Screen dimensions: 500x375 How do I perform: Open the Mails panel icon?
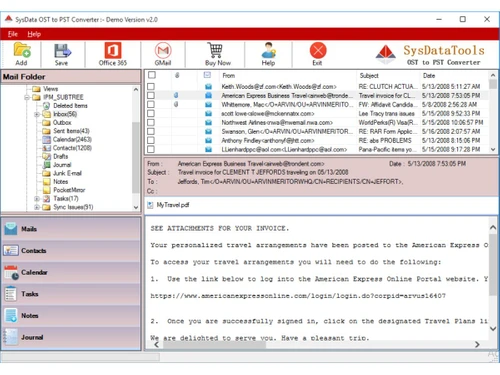pyautogui.click(x=11, y=229)
